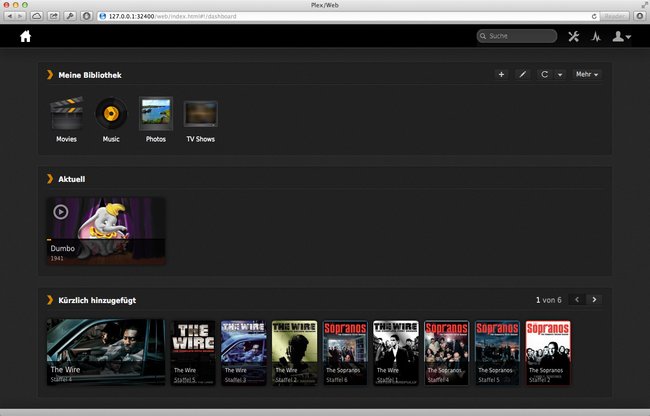Click the Reader button in address bar
Viewport: 650px width, 416px height.
click(615, 16)
